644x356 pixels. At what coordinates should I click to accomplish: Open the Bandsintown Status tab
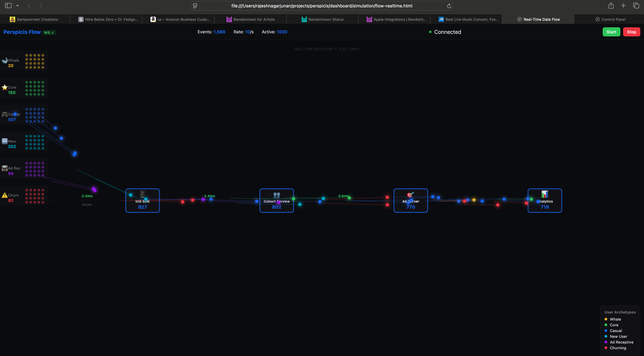pyautogui.click(x=322, y=19)
